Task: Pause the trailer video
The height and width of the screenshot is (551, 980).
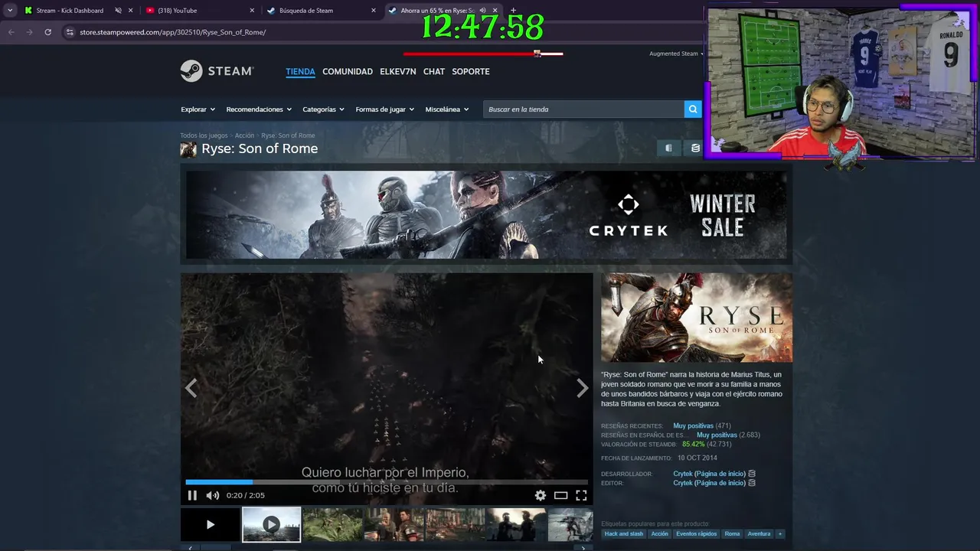Action: (x=192, y=495)
